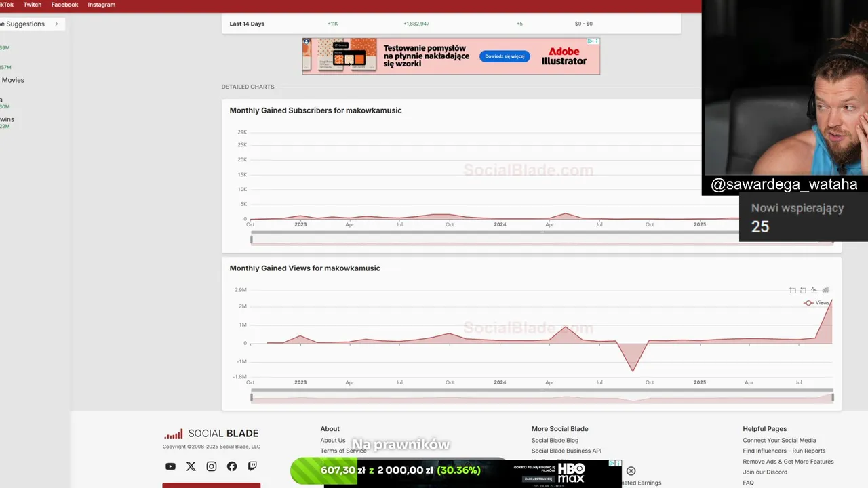
Task: Click 'Last 14 Days' row label
Action: point(247,24)
